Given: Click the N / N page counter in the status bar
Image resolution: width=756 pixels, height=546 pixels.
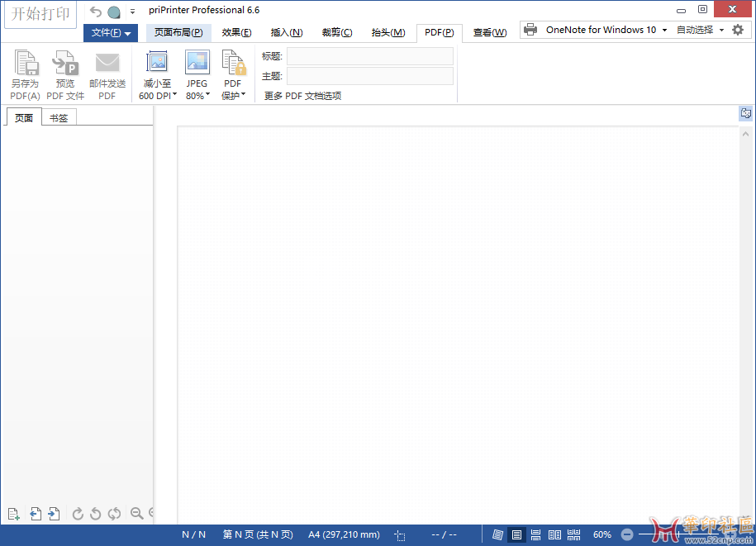Looking at the screenshot, I should tap(193, 534).
